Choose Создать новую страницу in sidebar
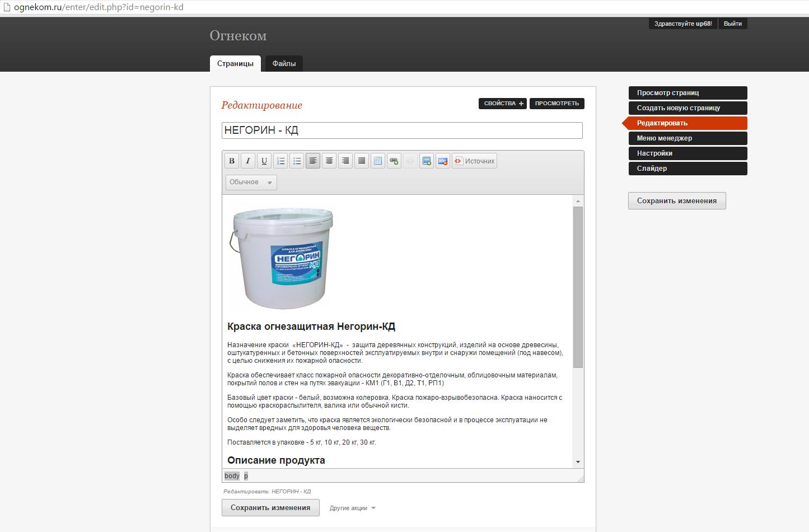This screenshot has width=809, height=532. click(x=688, y=108)
